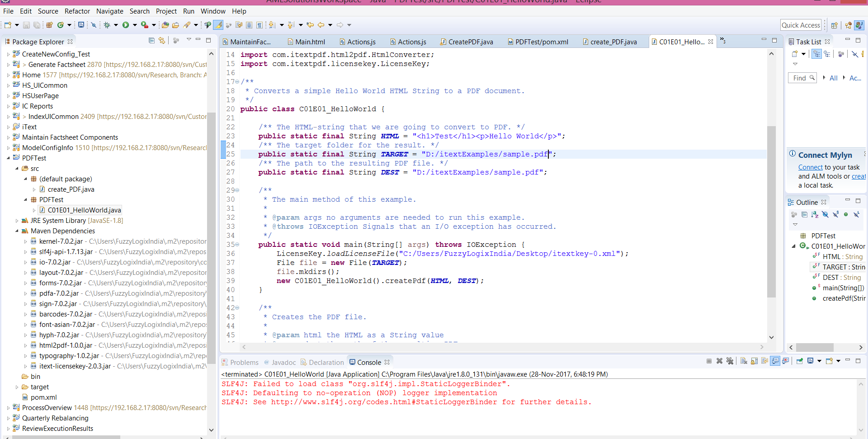
Task: Click Open Console icon
Action: pyautogui.click(x=829, y=361)
